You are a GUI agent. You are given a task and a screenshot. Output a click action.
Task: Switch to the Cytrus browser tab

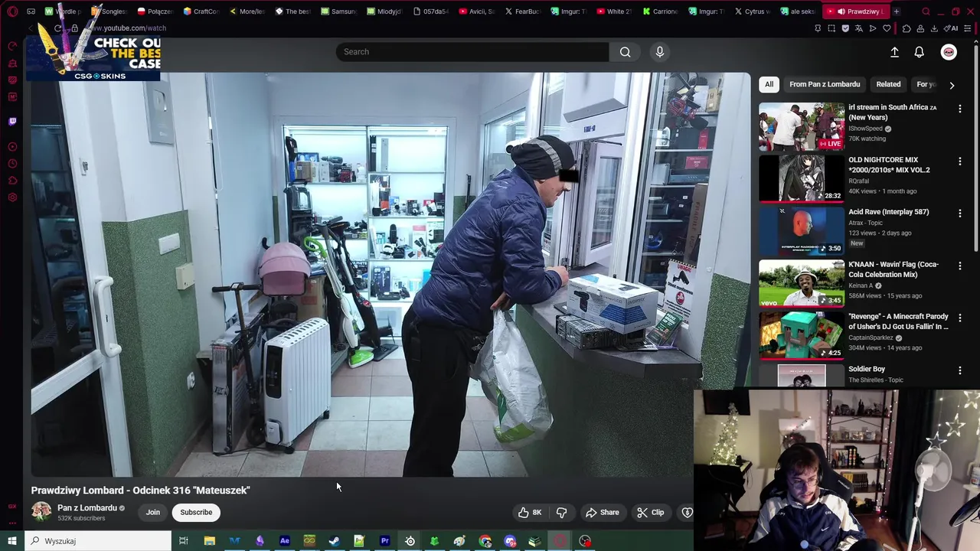point(752,11)
